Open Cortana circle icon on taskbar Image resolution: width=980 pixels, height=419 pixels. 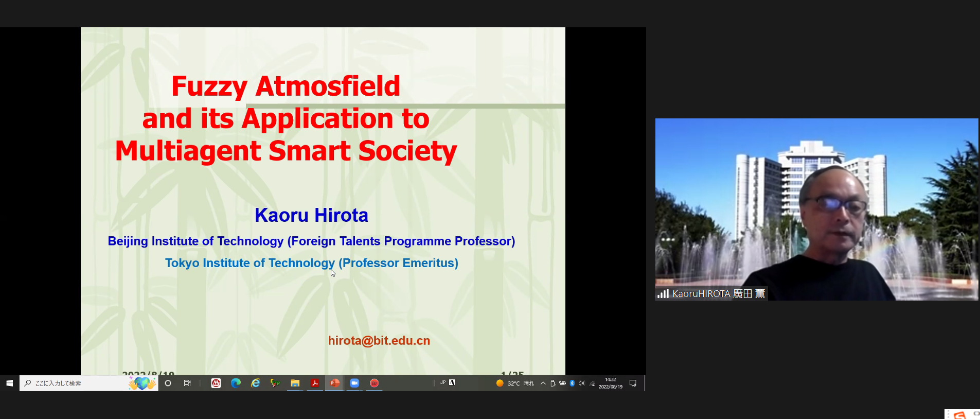click(x=168, y=383)
